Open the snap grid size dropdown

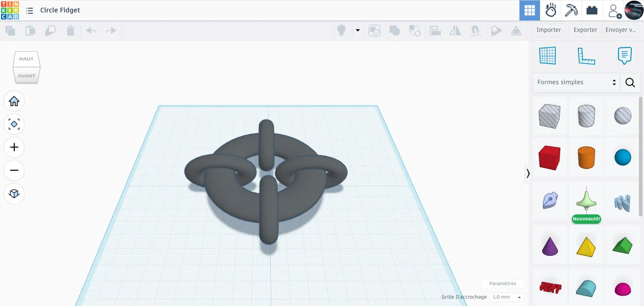506,297
